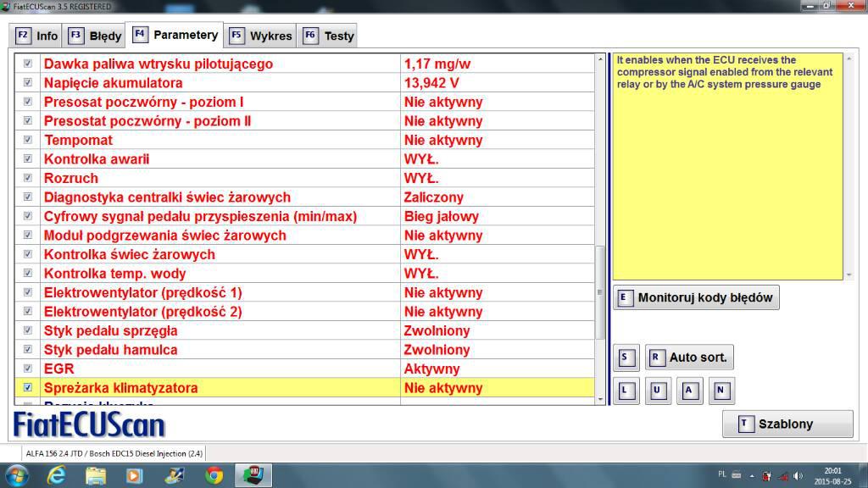
Task: Open File Explorer folder from taskbar
Action: coord(96,476)
